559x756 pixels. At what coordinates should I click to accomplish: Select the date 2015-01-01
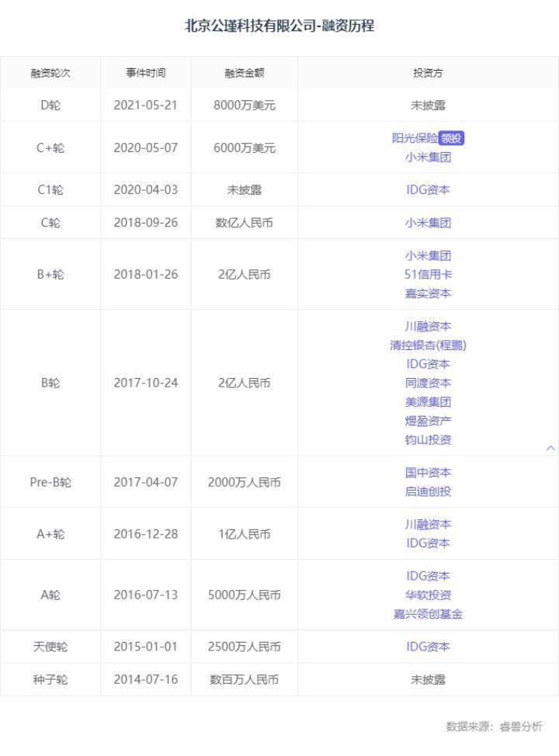tap(146, 647)
